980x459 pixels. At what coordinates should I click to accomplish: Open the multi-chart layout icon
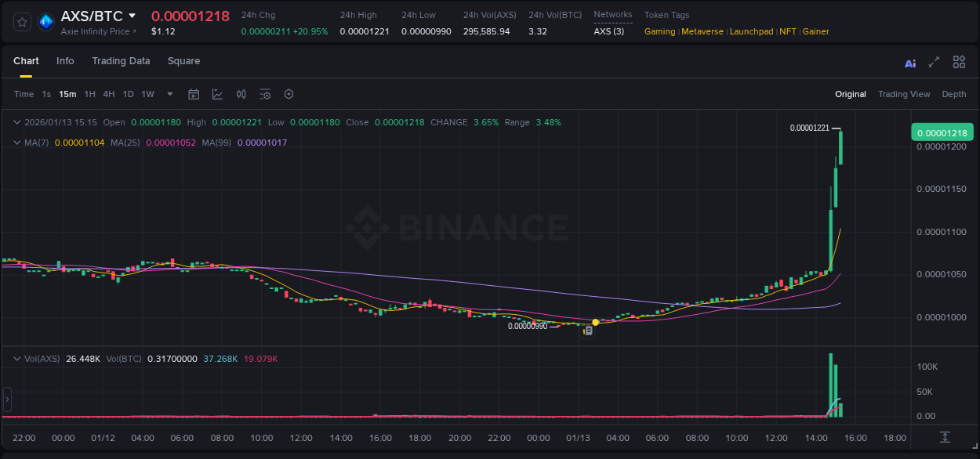[958, 62]
